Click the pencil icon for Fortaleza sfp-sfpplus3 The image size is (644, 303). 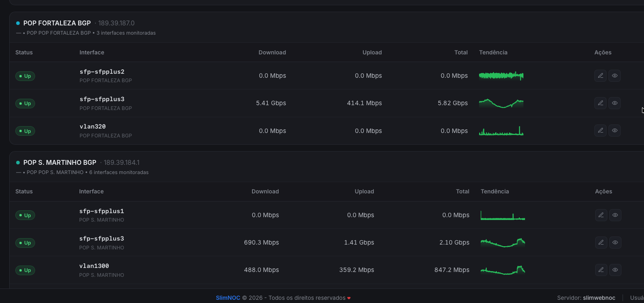600,103
